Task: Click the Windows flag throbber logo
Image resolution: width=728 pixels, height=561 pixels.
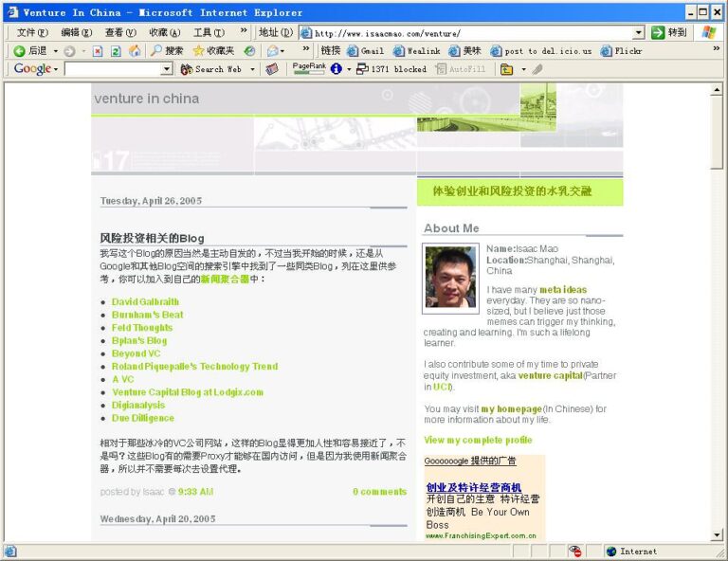Action: click(709, 32)
